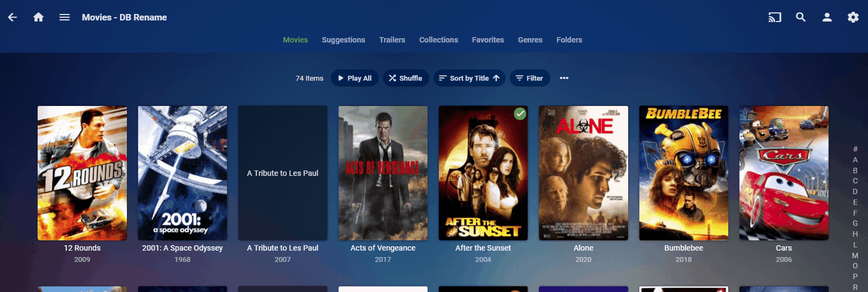
Task: Click the Acts of Vengeance title link
Action: pyautogui.click(x=383, y=248)
